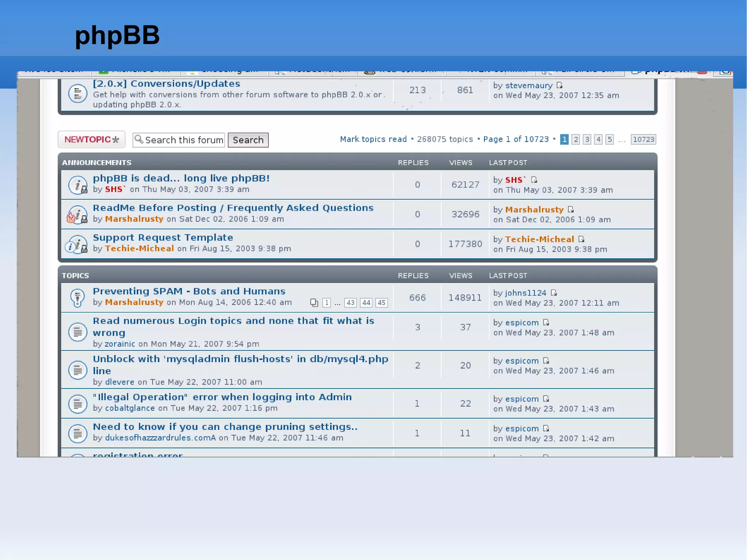Viewport: 747px width, 560px height.
Task: Jump to last page 10723
Action: (x=643, y=139)
